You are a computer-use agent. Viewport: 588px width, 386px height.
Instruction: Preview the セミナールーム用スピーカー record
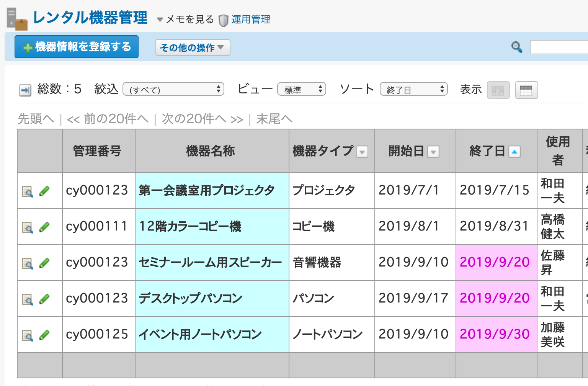click(27, 262)
